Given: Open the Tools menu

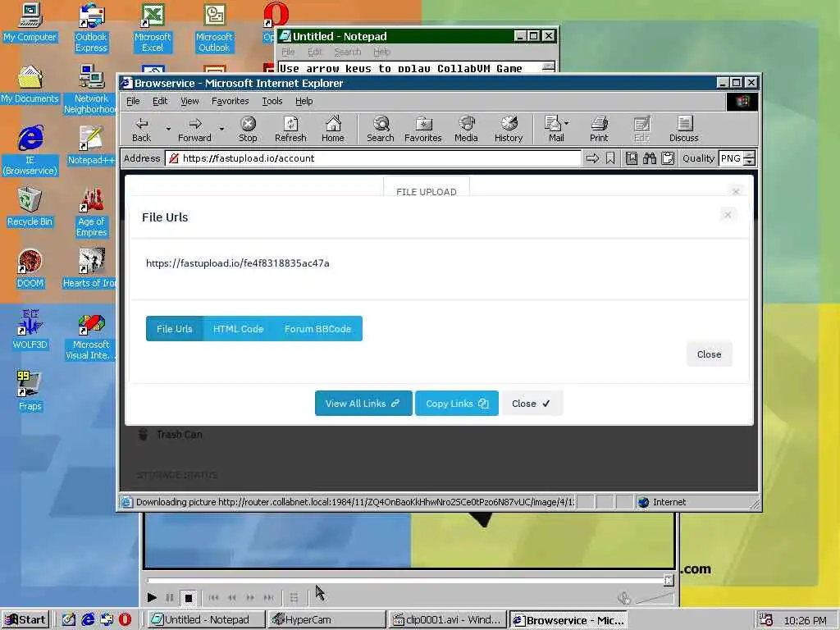Looking at the screenshot, I should point(272,101).
